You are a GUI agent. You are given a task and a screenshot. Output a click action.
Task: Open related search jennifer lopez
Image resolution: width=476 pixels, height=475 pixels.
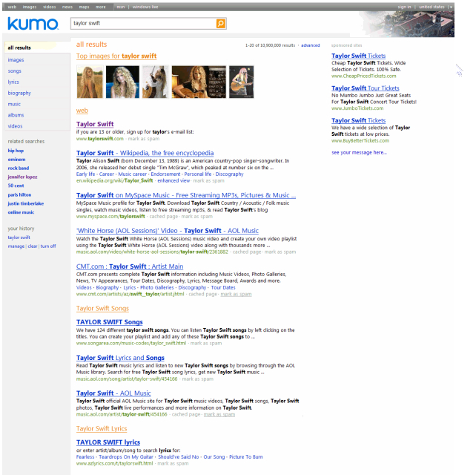pos(22,177)
